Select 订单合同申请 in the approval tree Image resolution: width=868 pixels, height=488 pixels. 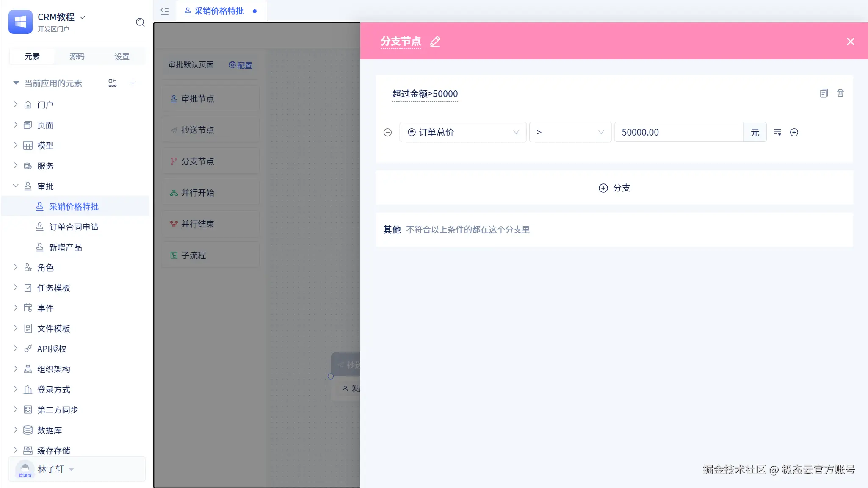[x=74, y=227]
